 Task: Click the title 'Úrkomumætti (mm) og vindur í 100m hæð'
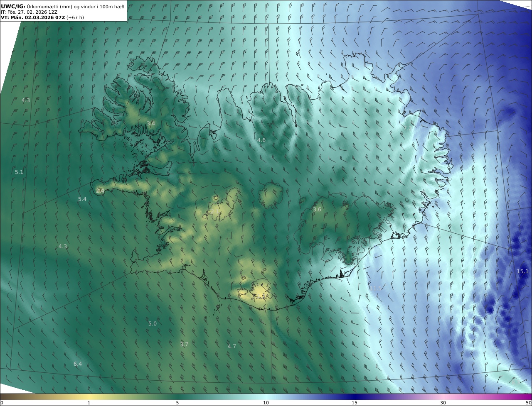tap(75, 6)
